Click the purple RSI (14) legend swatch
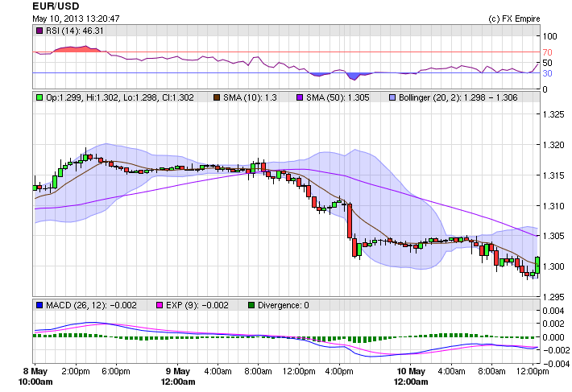The height and width of the screenshot is (392, 572). [x=39, y=31]
